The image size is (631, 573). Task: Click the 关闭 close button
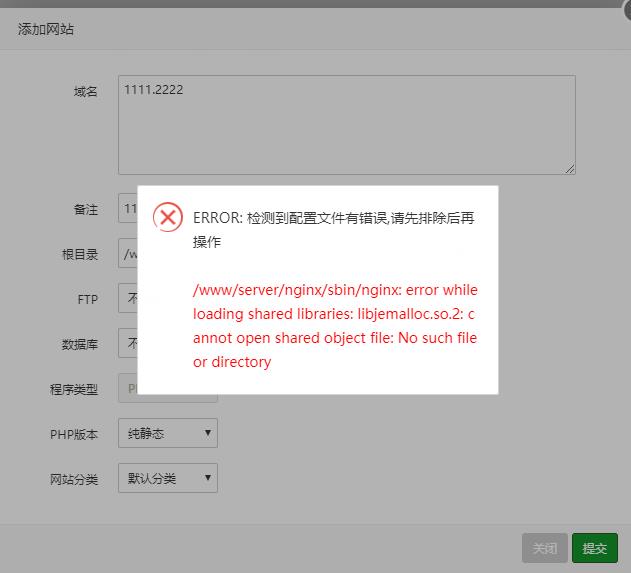point(544,548)
